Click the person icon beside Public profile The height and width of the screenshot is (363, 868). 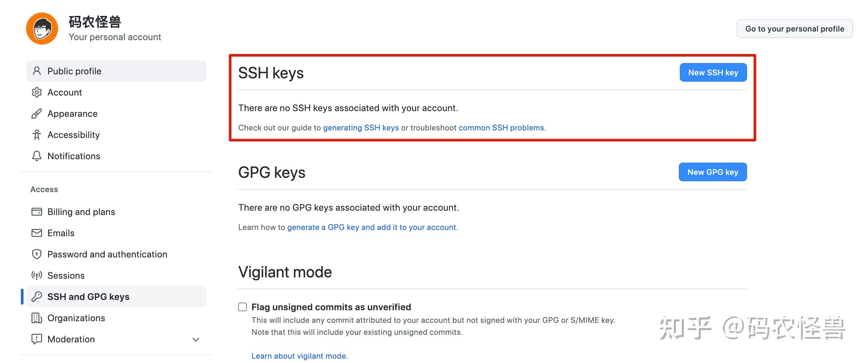pyautogui.click(x=36, y=71)
